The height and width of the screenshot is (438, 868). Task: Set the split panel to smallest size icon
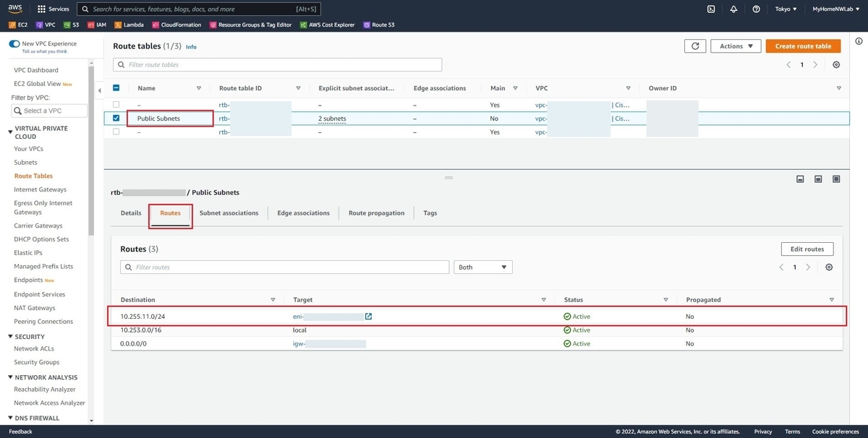pyautogui.click(x=801, y=179)
